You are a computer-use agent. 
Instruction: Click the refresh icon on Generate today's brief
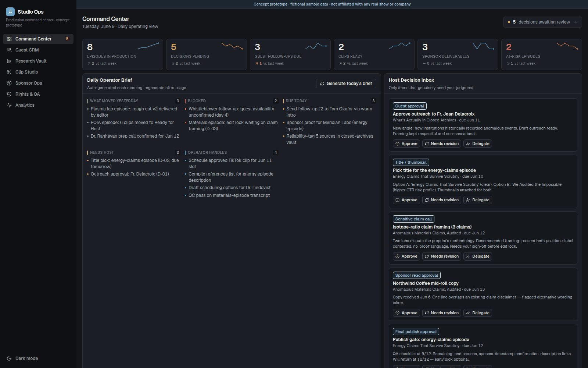(x=322, y=84)
